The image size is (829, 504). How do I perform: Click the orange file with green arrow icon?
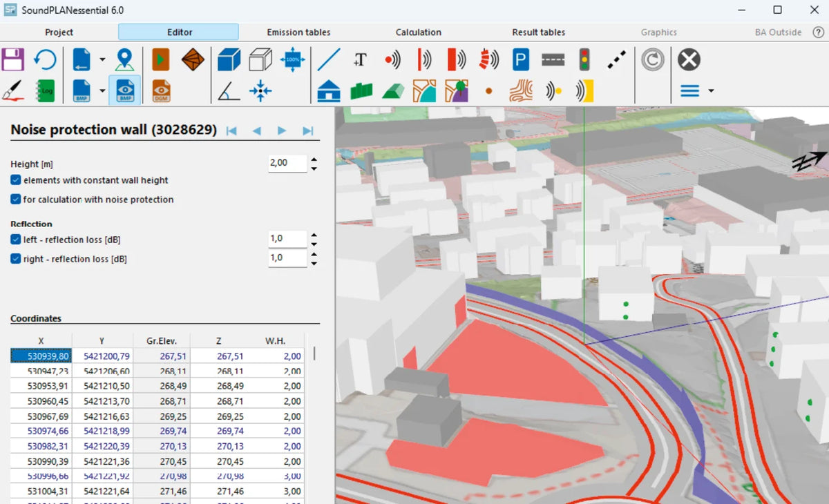pos(161,59)
